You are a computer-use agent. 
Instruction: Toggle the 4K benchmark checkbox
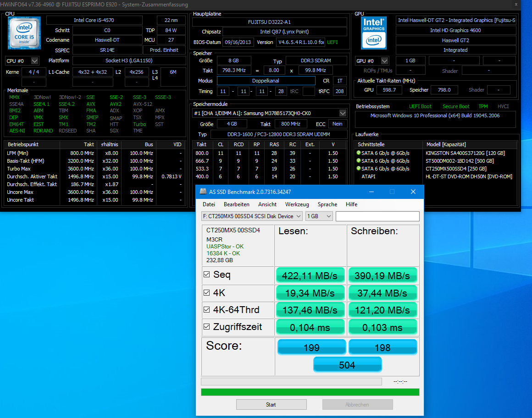(206, 292)
